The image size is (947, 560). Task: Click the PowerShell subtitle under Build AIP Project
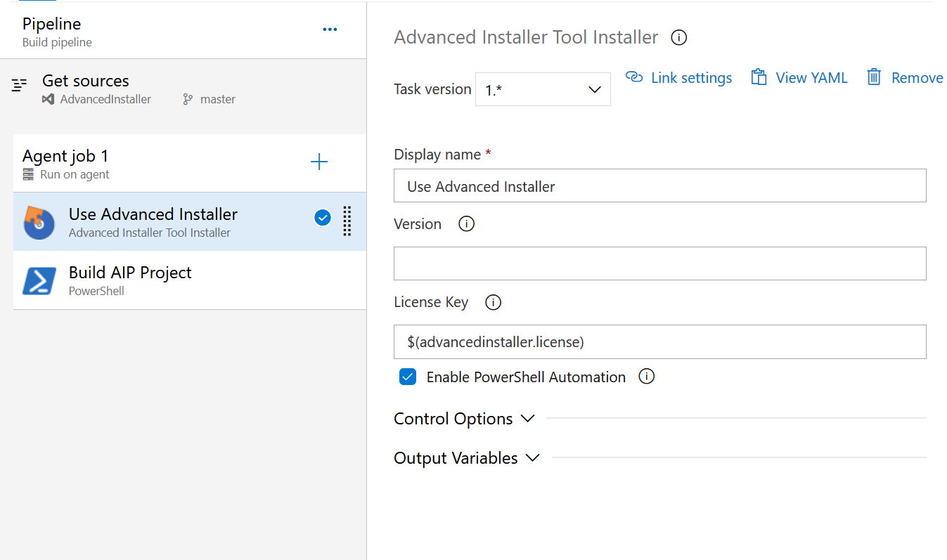coord(96,291)
